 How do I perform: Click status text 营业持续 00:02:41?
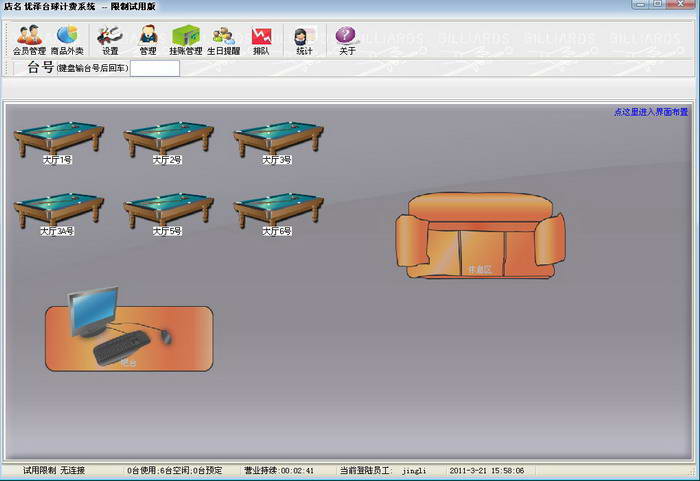point(279,470)
